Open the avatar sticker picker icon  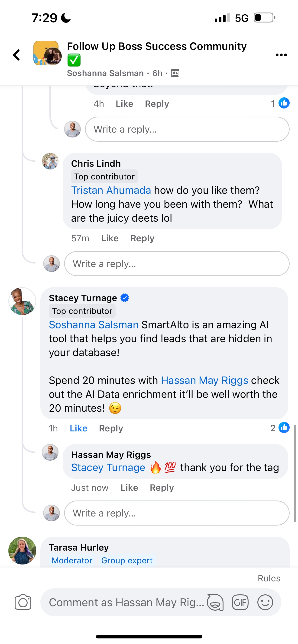pyautogui.click(x=215, y=602)
